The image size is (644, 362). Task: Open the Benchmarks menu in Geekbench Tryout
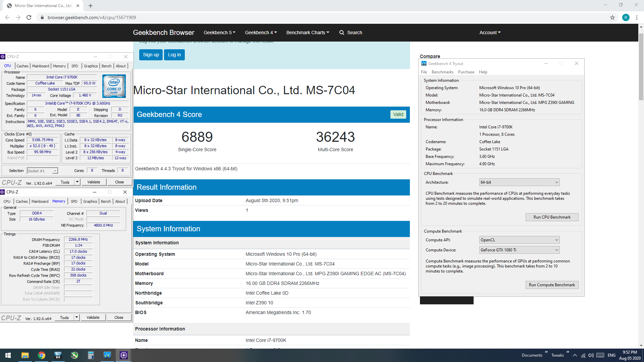(442, 72)
